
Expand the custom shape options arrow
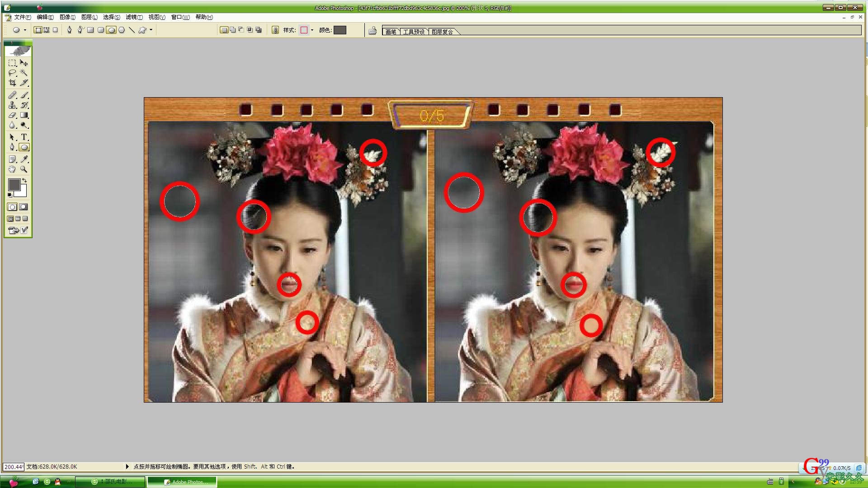151,30
